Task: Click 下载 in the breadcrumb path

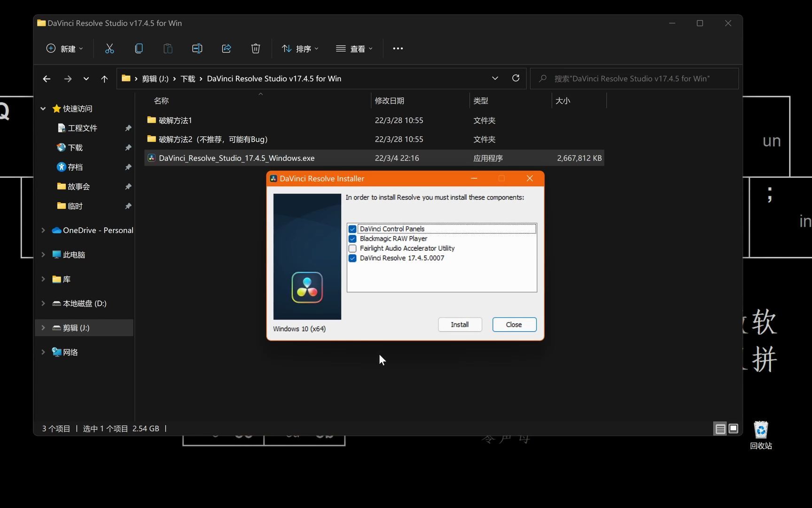Action: tap(188, 79)
